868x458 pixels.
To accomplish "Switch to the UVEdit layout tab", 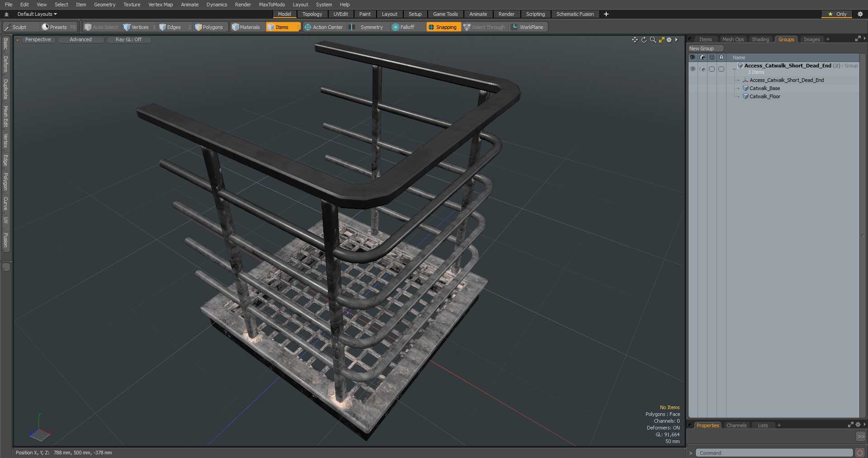I will (x=340, y=14).
